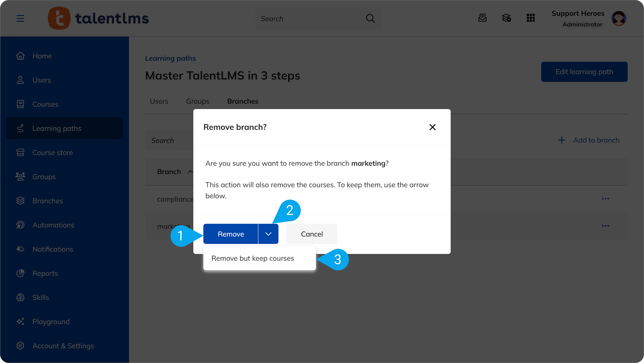
Task: Open the options menu for compliance row
Action: [x=606, y=199]
